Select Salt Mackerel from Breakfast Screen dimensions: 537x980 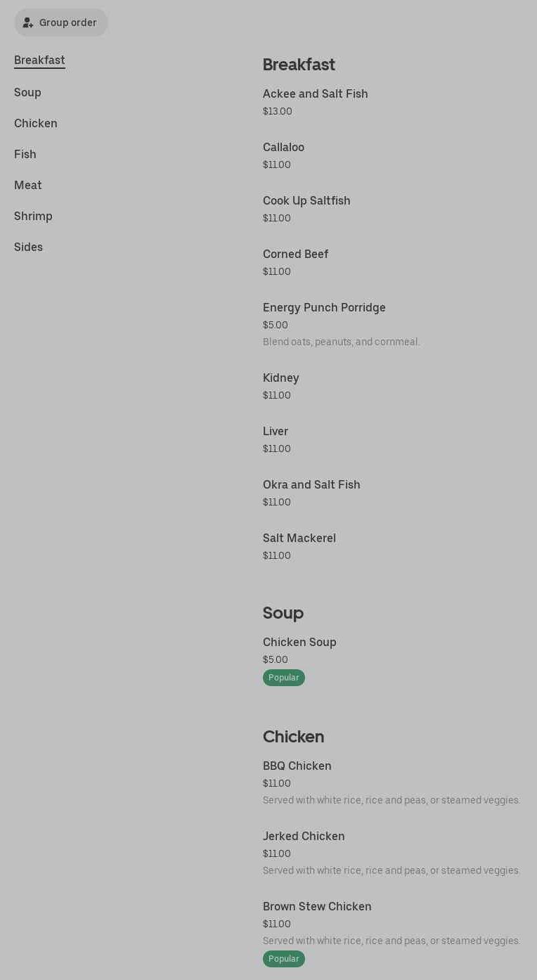coord(299,539)
